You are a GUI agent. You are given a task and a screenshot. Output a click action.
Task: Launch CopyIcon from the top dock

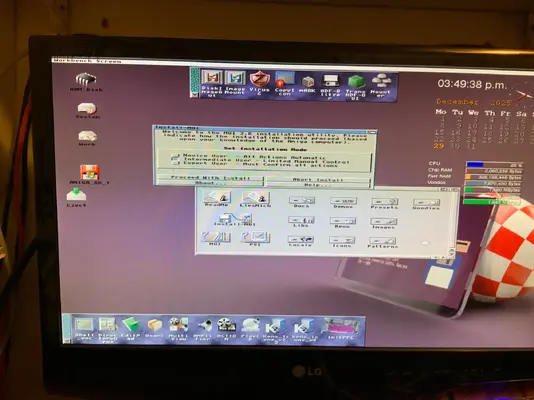point(284,84)
